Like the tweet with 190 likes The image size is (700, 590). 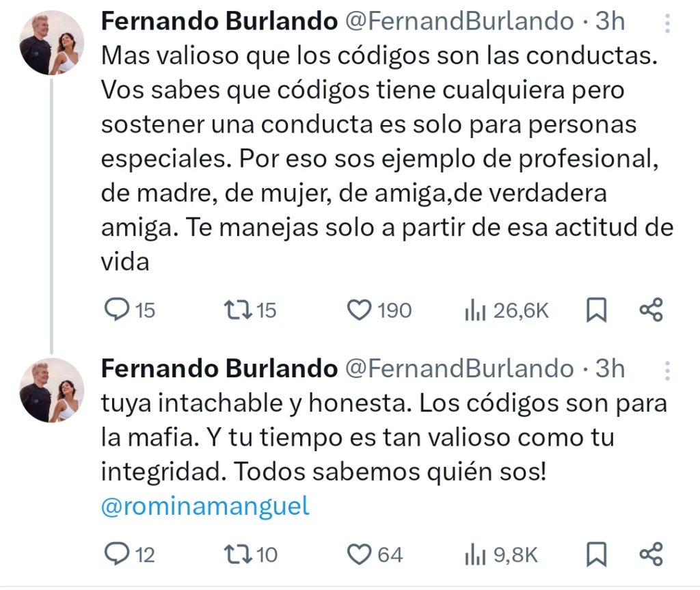tap(359, 310)
